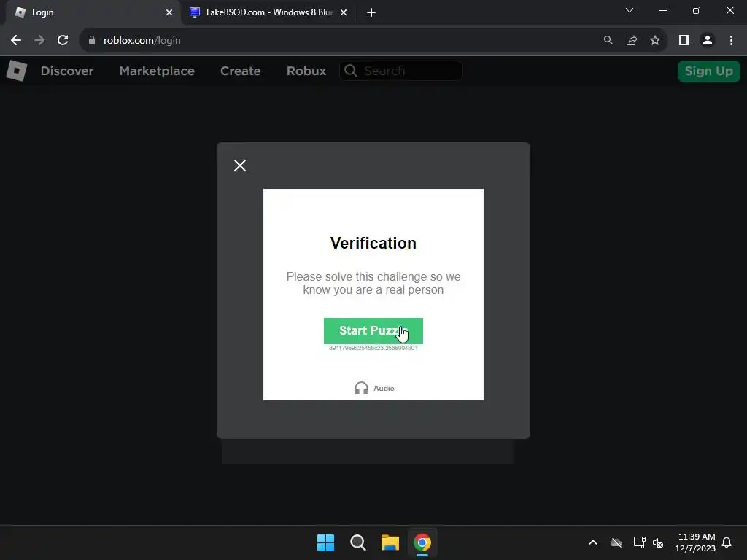
Task: Click the Verification heading text
Action: [x=373, y=243]
